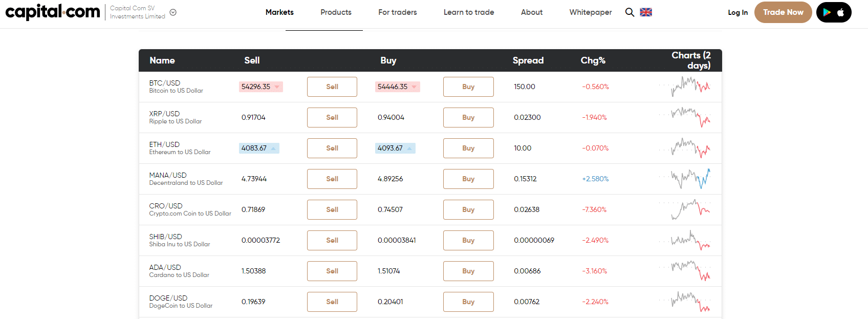Click Buy button for XRP/USD

468,117
